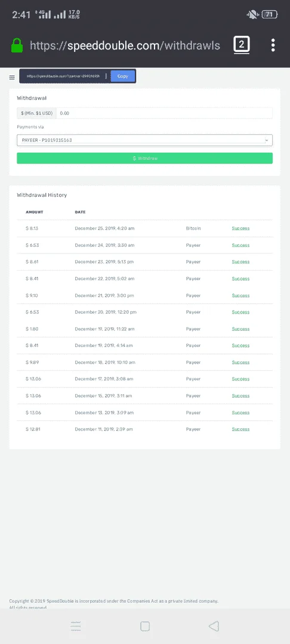
Task: Open the browser three-dot overflow menu
Action: [x=273, y=45]
